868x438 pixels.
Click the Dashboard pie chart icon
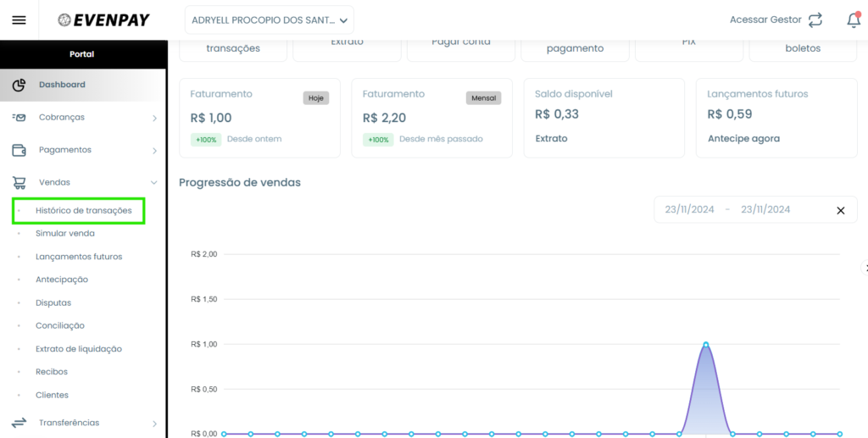19,85
